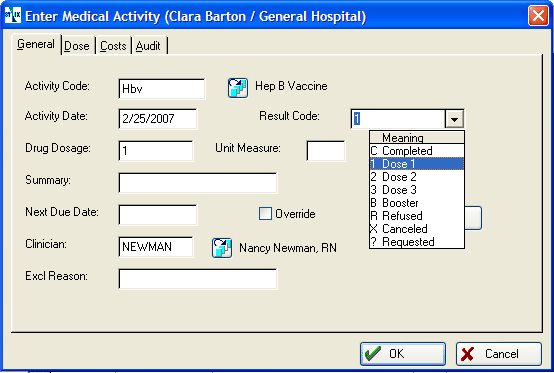Switch to the Dose tab

click(77, 46)
